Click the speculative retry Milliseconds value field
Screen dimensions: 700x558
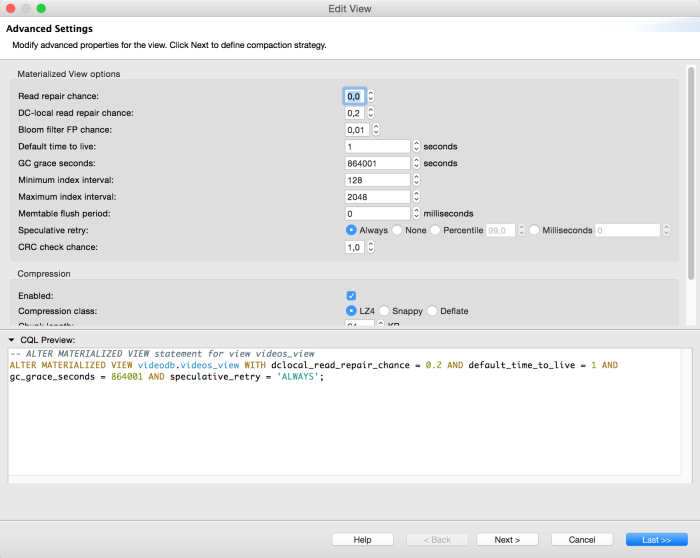point(627,230)
